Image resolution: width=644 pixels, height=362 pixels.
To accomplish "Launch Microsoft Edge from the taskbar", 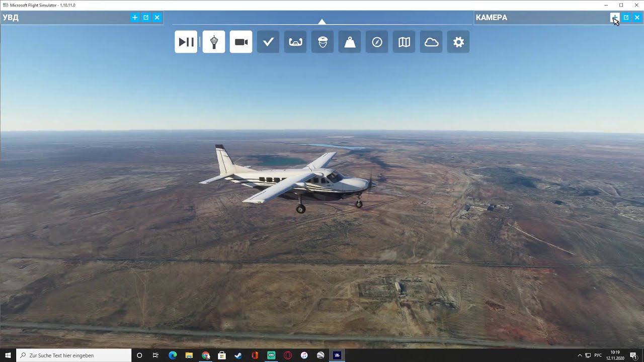I will (173, 355).
